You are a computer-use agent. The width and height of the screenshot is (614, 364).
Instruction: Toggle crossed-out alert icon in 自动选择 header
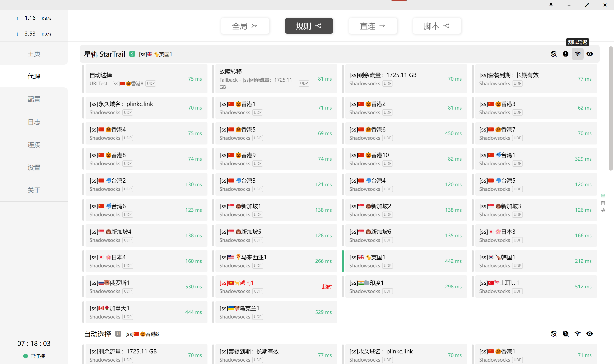tap(565, 334)
